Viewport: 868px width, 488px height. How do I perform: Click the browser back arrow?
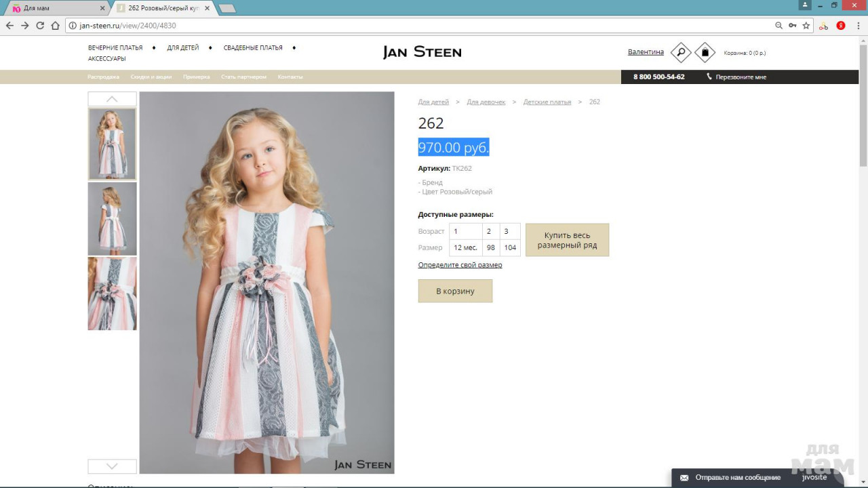point(9,26)
